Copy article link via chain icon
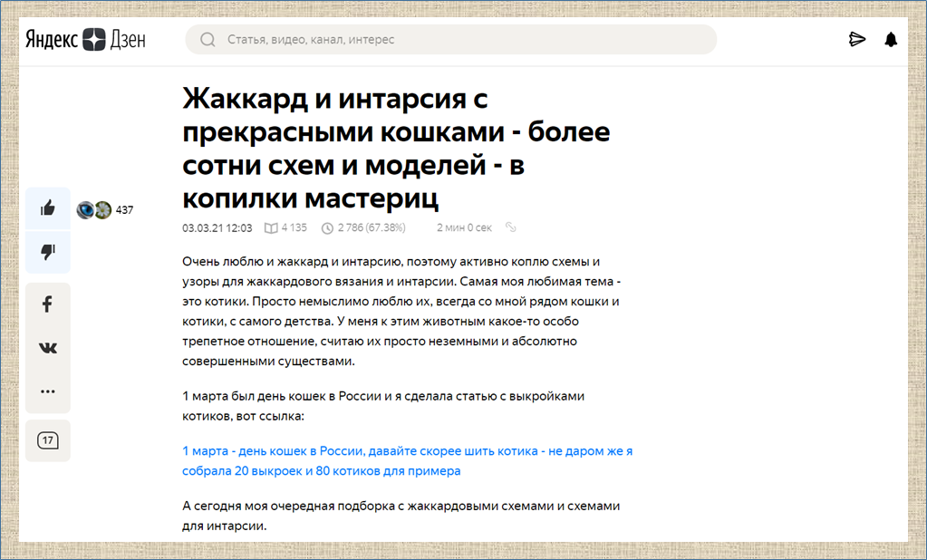The width and height of the screenshot is (927, 560). tap(511, 227)
